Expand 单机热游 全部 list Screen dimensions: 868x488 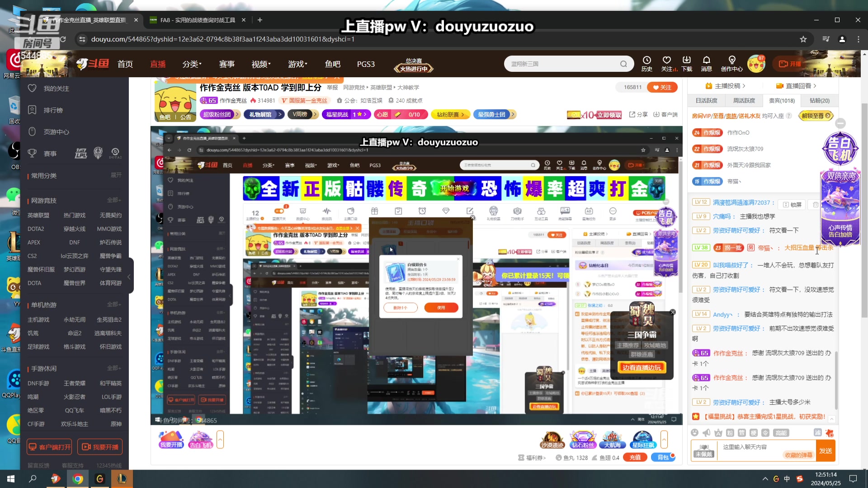pyautogui.click(x=114, y=305)
